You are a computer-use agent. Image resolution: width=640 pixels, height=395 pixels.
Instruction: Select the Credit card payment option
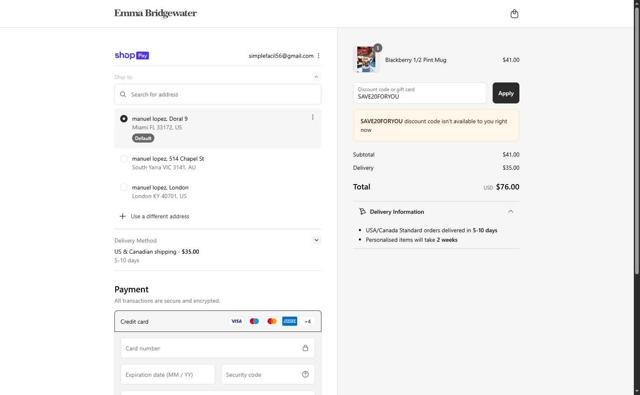click(218, 322)
